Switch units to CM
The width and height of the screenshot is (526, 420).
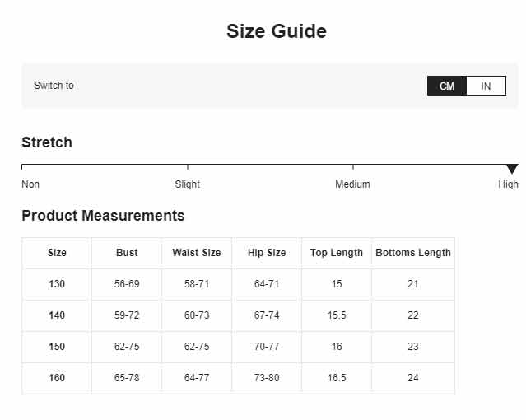(x=447, y=86)
